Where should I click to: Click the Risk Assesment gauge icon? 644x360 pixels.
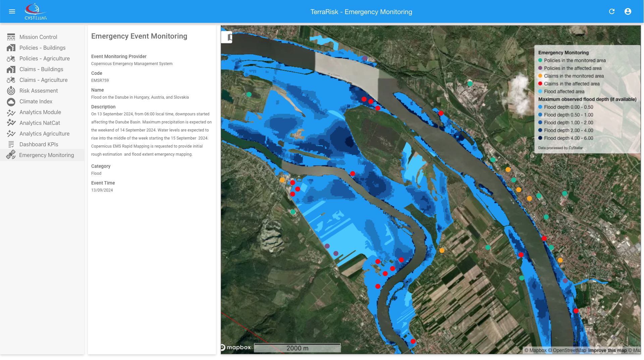[11, 91]
